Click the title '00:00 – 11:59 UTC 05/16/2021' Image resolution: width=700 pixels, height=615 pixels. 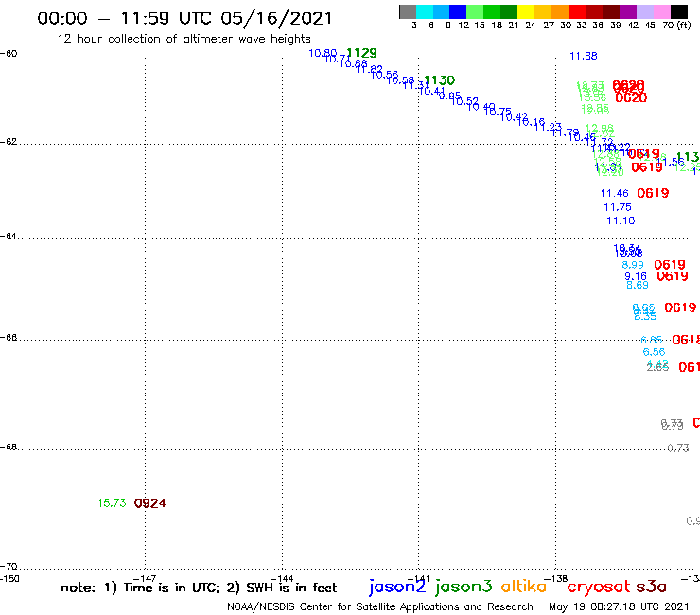(x=184, y=18)
